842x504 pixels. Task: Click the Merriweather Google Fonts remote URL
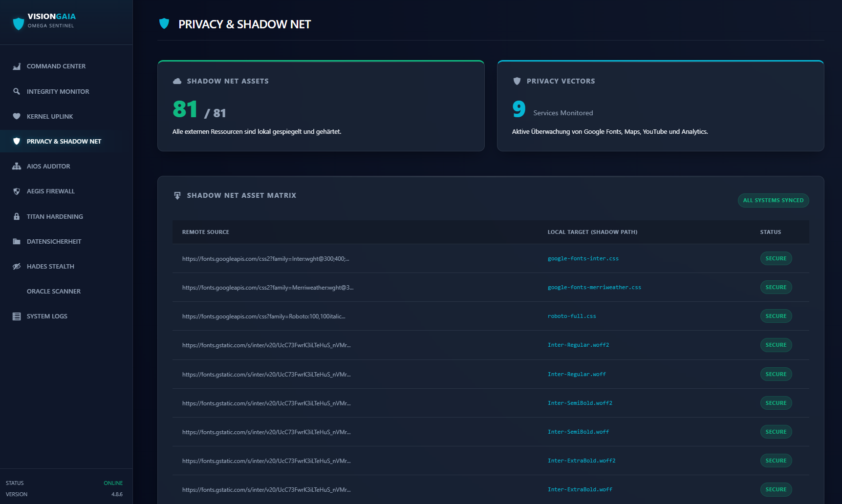(x=268, y=288)
